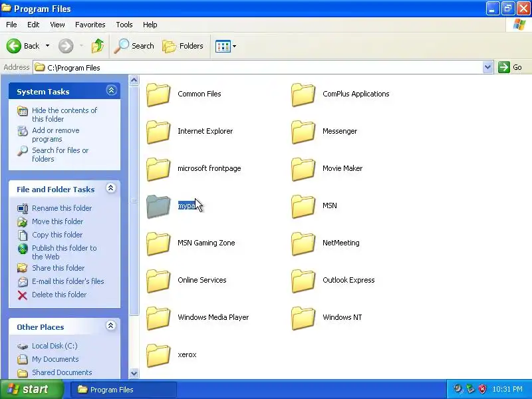This screenshot has width=532, height=399.
Task: Click the task pane scroll up arrow
Action: 134,80
